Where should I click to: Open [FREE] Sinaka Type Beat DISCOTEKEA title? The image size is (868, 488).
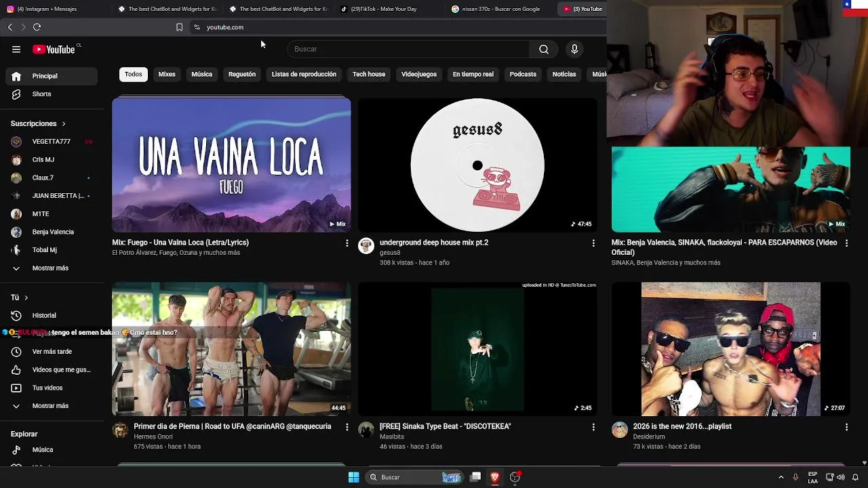click(x=446, y=426)
